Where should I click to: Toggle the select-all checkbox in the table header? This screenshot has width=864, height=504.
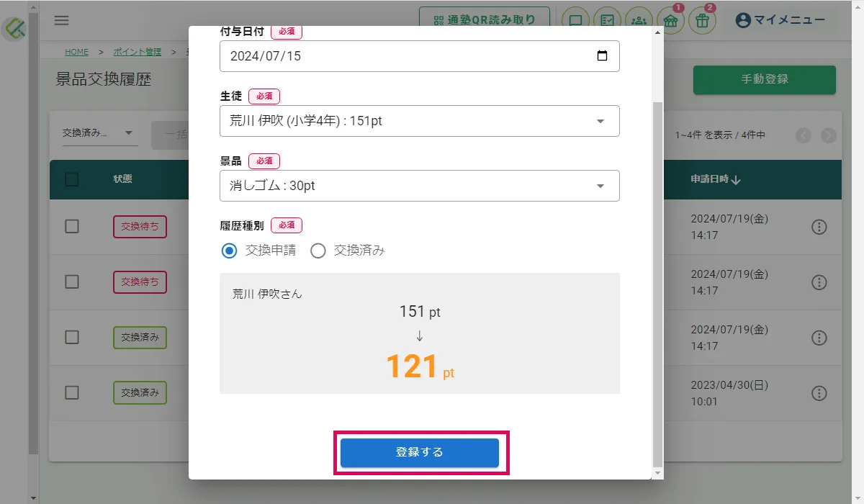(x=72, y=179)
